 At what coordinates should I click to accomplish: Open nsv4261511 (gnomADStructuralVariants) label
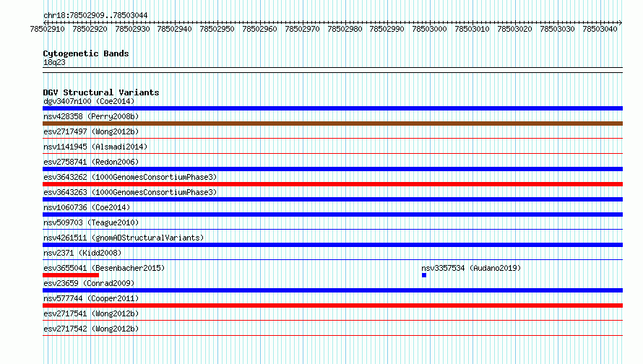[x=124, y=238]
